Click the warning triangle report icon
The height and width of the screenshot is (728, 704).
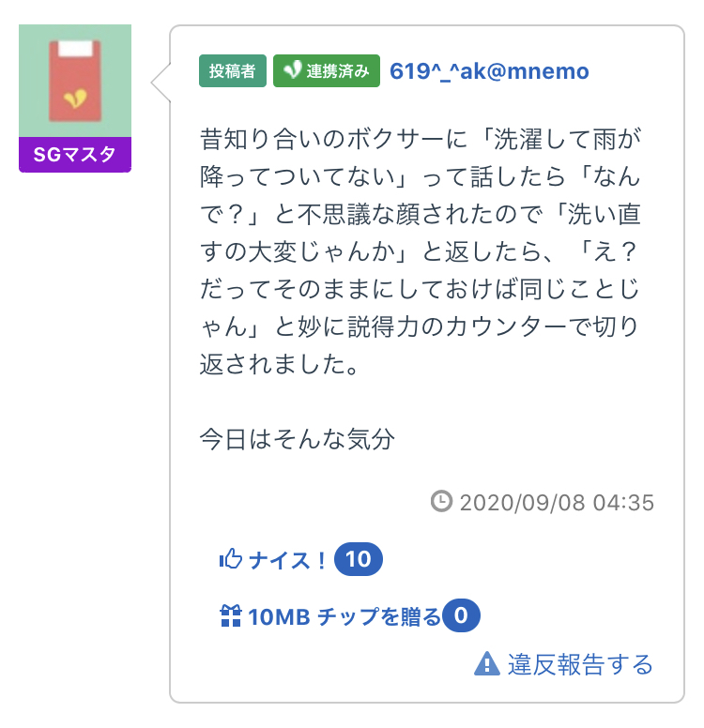pos(486,664)
